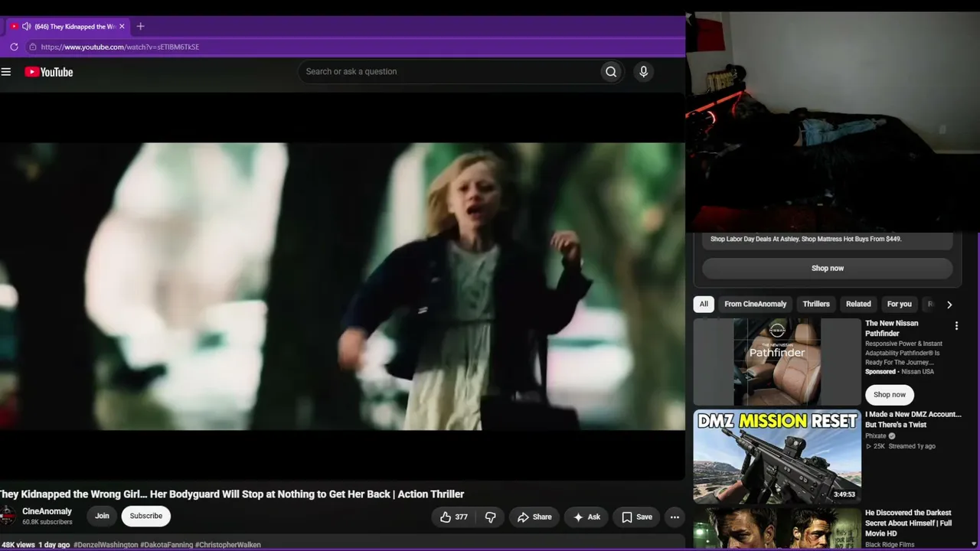Click the Black Ridge Films channel name
The width and height of the screenshot is (980, 551).
tap(890, 545)
